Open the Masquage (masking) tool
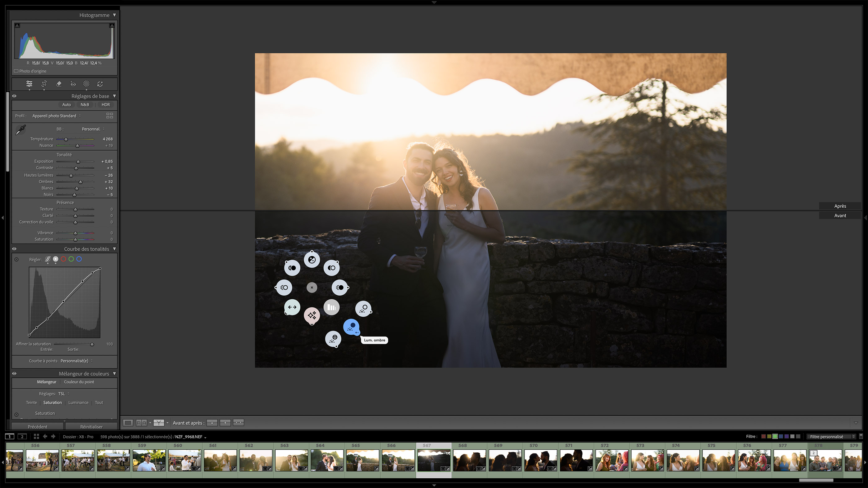Viewport: 868px width, 488px height. pyautogui.click(x=86, y=84)
